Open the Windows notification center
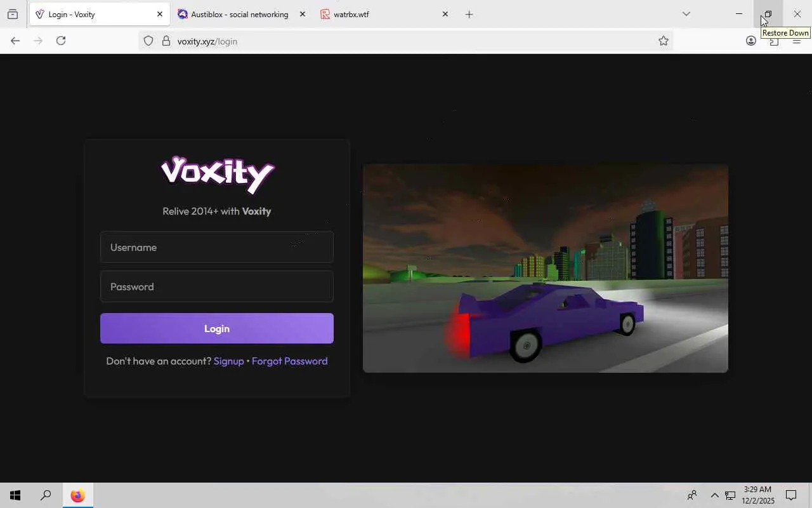This screenshot has height=508, width=812. pyautogui.click(x=791, y=495)
